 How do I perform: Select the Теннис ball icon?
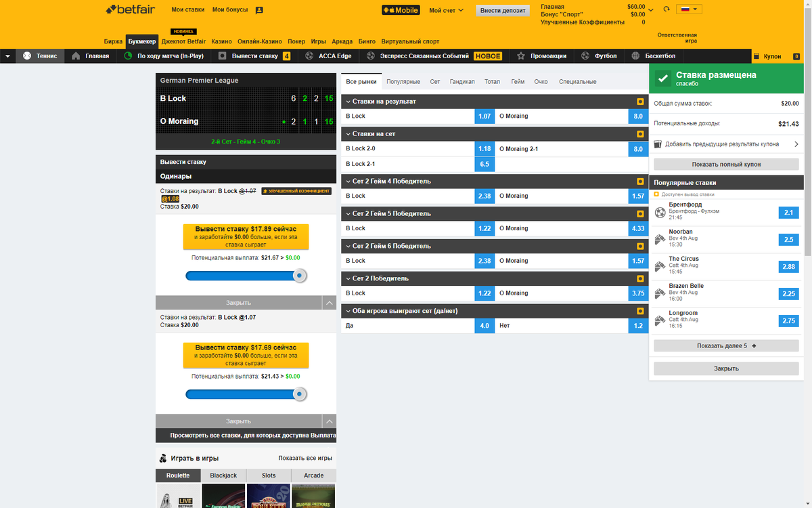click(x=27, y=56)
